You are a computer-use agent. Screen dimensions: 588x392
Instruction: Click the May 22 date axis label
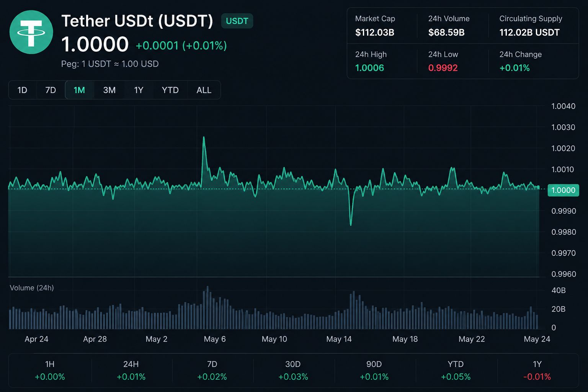[x=472, y=339]
